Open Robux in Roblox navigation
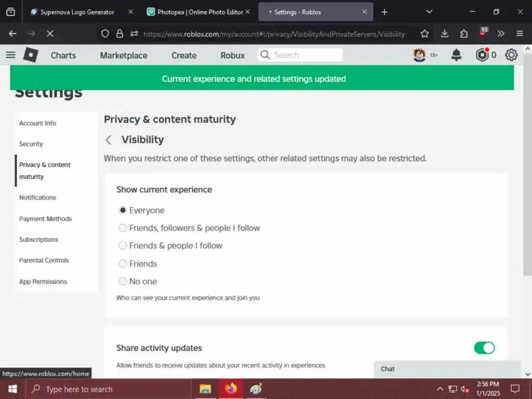Screen dimensions: 532x399 pos(232,55)
